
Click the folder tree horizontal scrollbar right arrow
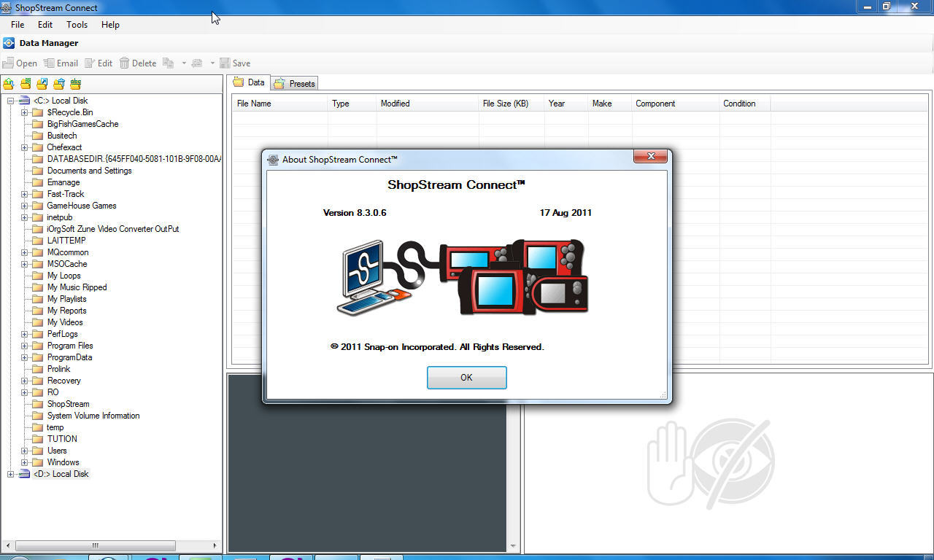tap(215, 545)
